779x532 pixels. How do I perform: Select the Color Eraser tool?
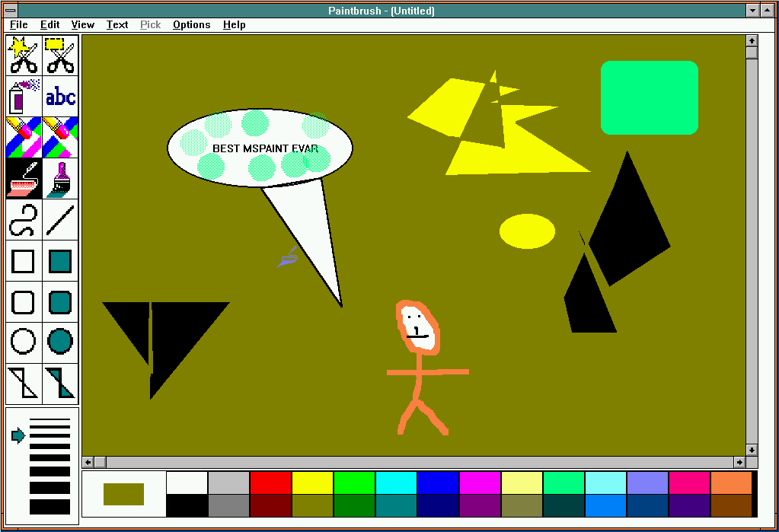pos(24,138)
